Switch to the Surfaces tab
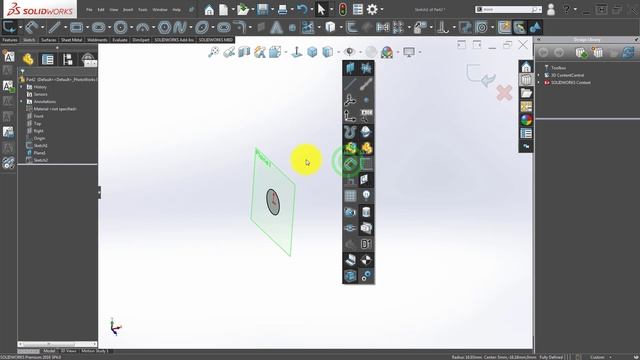 (49, 40)
